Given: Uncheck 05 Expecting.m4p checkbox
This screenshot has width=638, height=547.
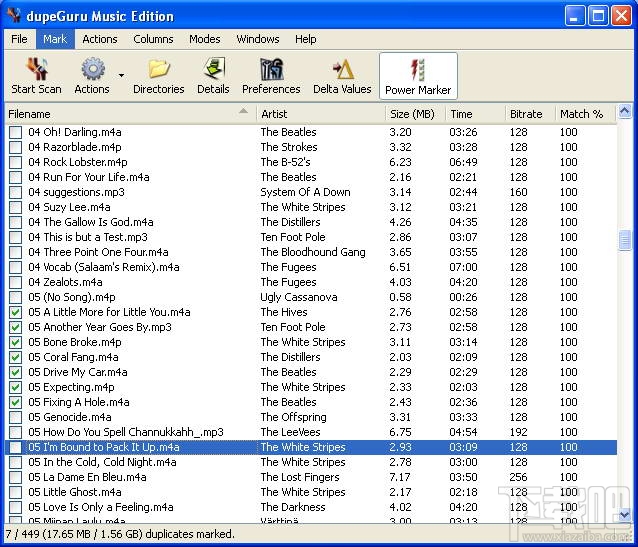Looking at the screenshot, I should point(15,387).
